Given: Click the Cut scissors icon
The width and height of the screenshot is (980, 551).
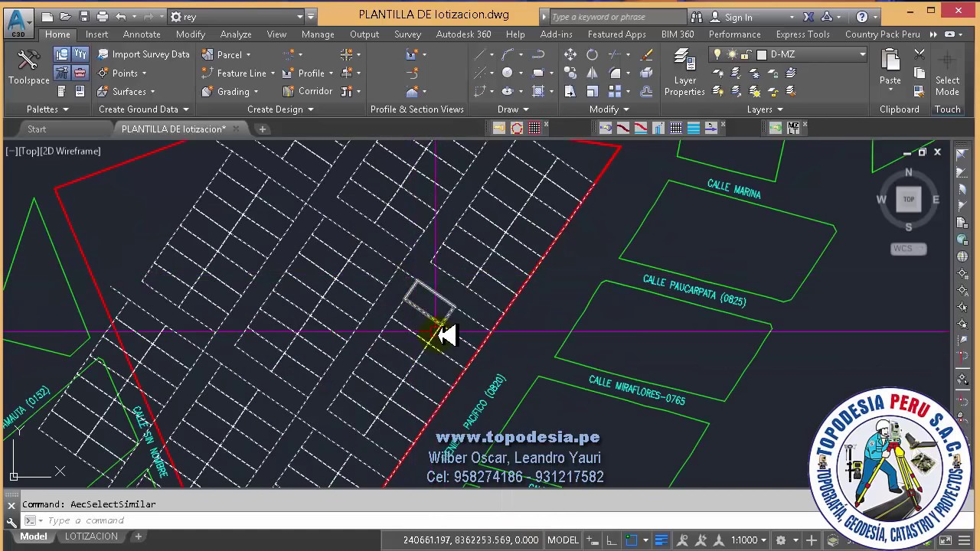Looking at the screenshot, I should coord(920,54).
